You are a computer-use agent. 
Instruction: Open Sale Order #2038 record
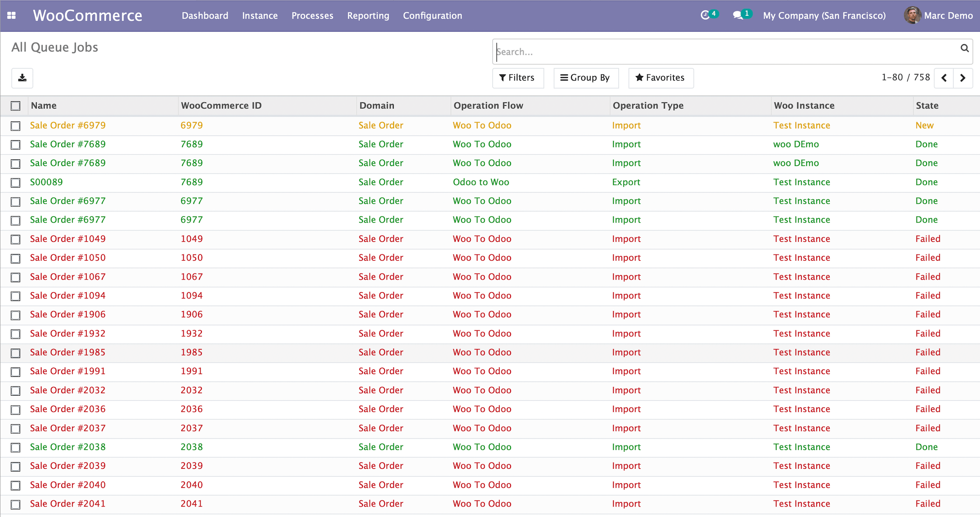click(x=68, y=447)
